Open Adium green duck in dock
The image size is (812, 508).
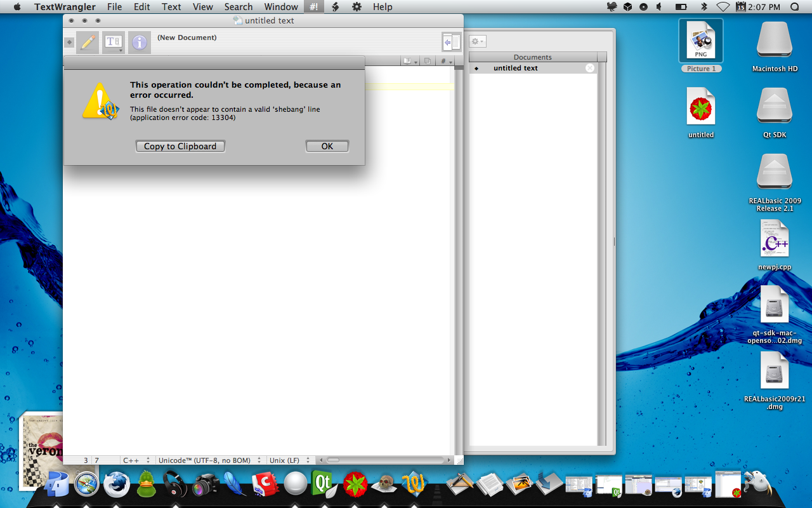coord(147,485)
